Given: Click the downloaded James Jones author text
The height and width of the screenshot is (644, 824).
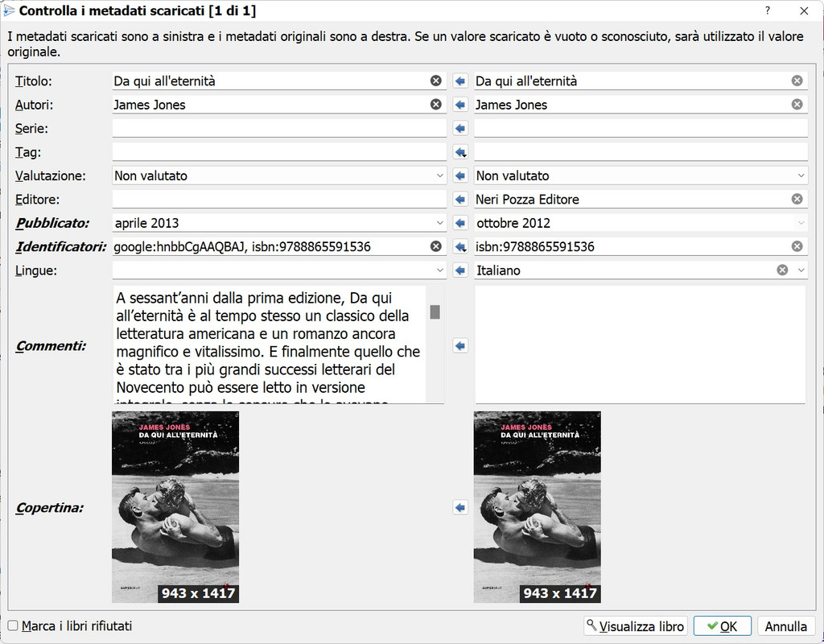Looking at the screenshot, I should [150, 105].
